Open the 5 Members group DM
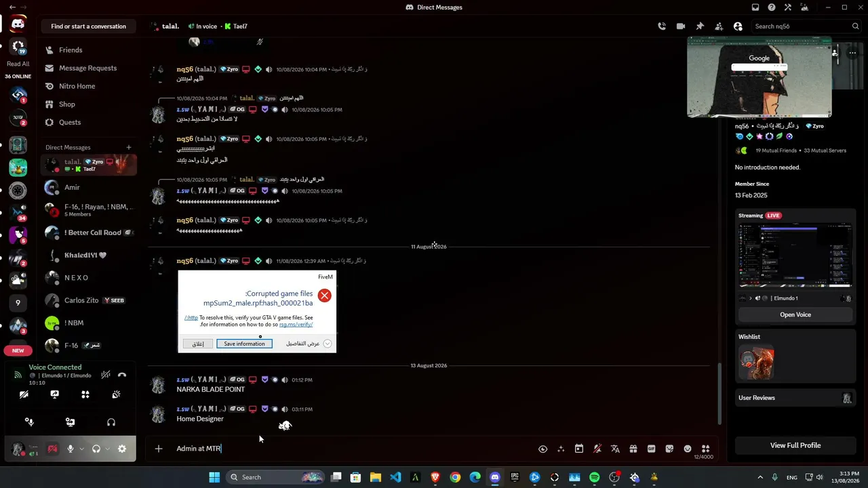This screenshot has width=868, height=488. [89, 210]
